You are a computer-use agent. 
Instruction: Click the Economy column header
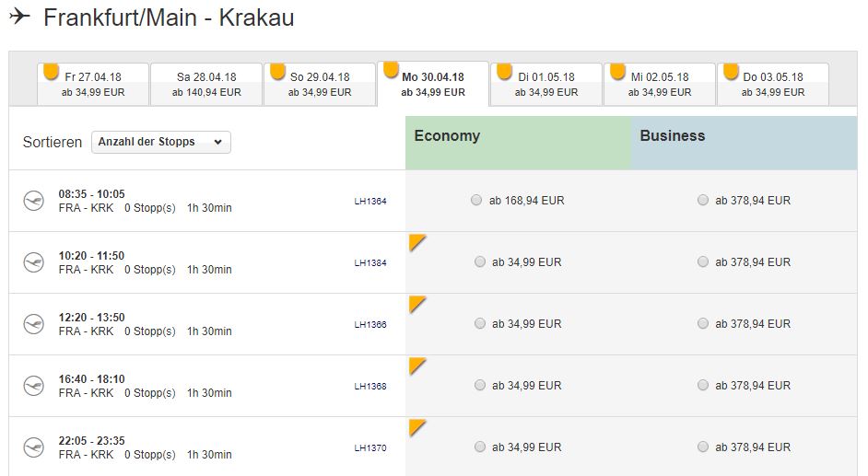[x=518, y=143]
